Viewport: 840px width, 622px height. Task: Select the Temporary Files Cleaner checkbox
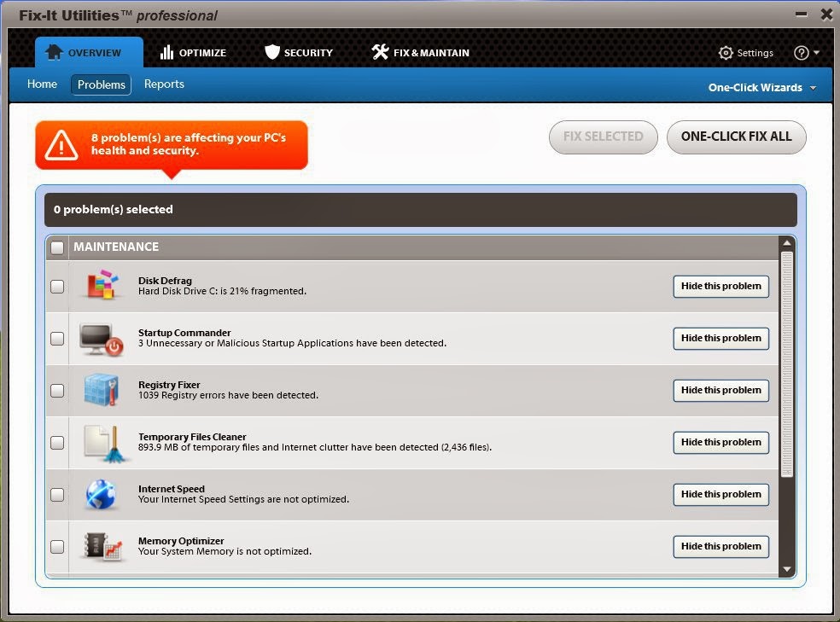(57, 443)
